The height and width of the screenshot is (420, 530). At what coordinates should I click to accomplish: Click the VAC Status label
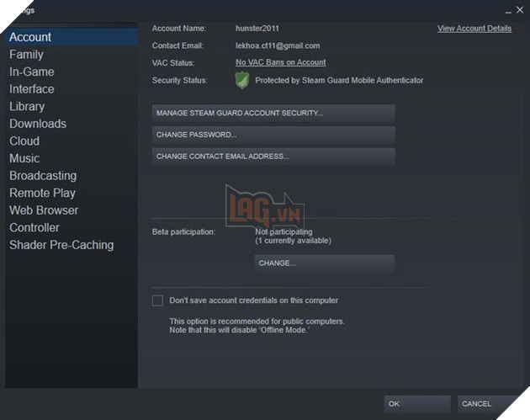(x=173, y=63)
